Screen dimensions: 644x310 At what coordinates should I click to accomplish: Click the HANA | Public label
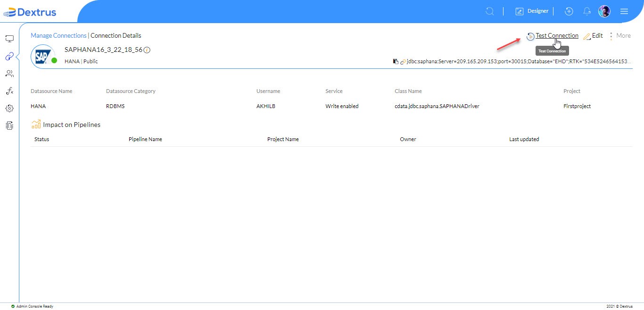pyautogui.click(x=81, y=61)
